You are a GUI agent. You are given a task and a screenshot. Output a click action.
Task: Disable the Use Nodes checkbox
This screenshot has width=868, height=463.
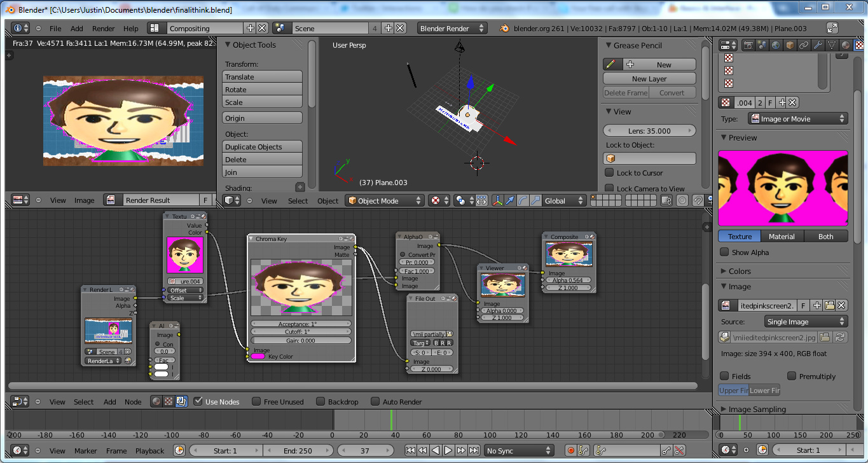(198, 401)
